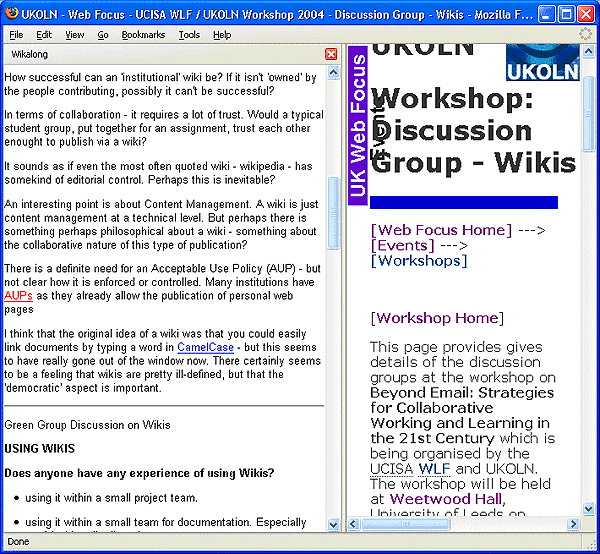Click 'Does anyone have any experience' heading

[x=139, y=473]
